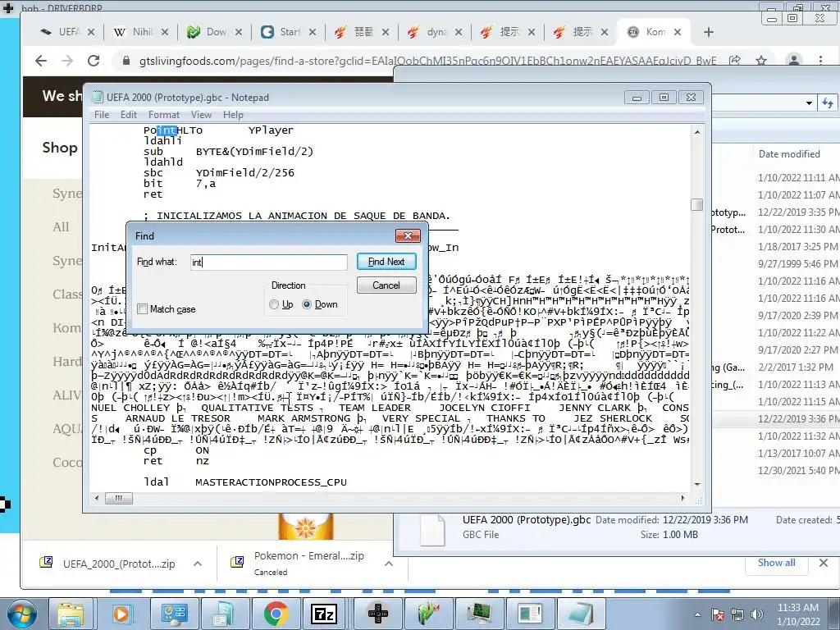Click Notepad's horizontal scroll left arrow
The height and width of the screenshot is (630, 840).
click(x=97, y=498)
